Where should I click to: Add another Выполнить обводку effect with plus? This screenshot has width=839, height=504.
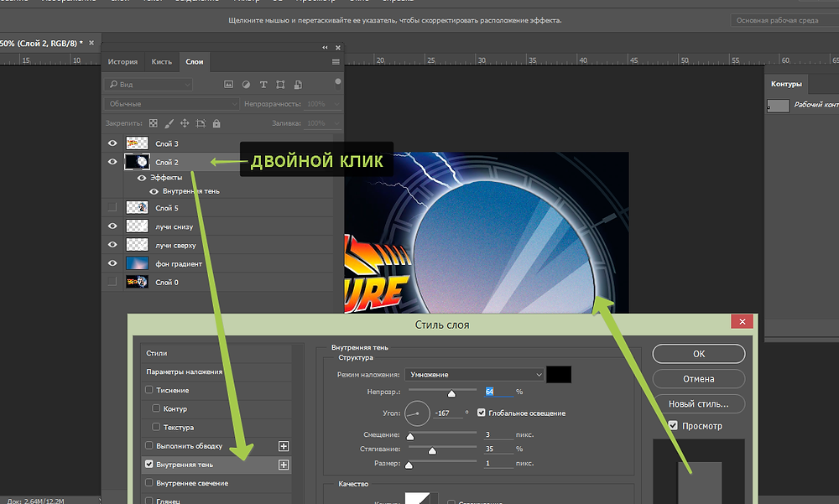click(284, 446)
